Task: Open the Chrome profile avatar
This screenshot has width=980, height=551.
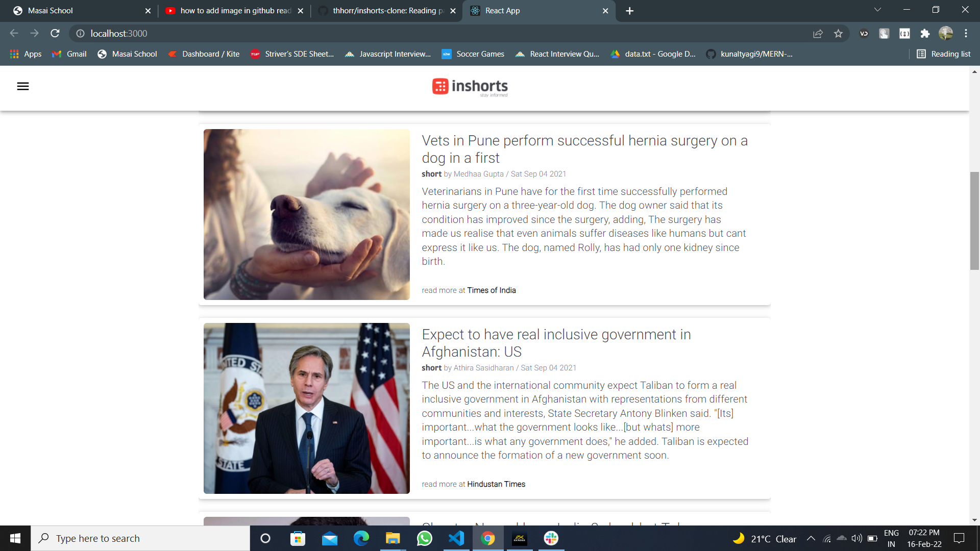Action: [947, 33]
